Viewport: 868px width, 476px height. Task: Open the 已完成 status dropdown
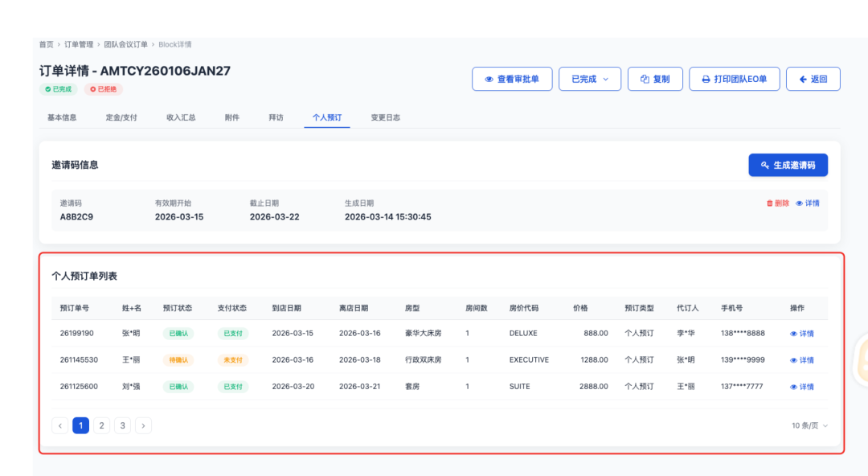coord(590,79)
